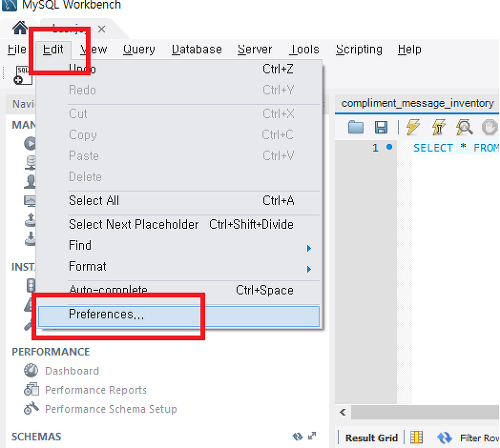Click the line 1 breakpoint dot

pyautogui.click(x=389, y=147)
